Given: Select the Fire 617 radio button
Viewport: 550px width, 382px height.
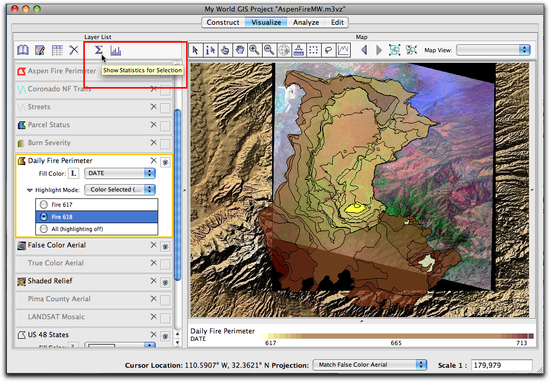Looking at the screenshot, I should (x=44, y=205).
